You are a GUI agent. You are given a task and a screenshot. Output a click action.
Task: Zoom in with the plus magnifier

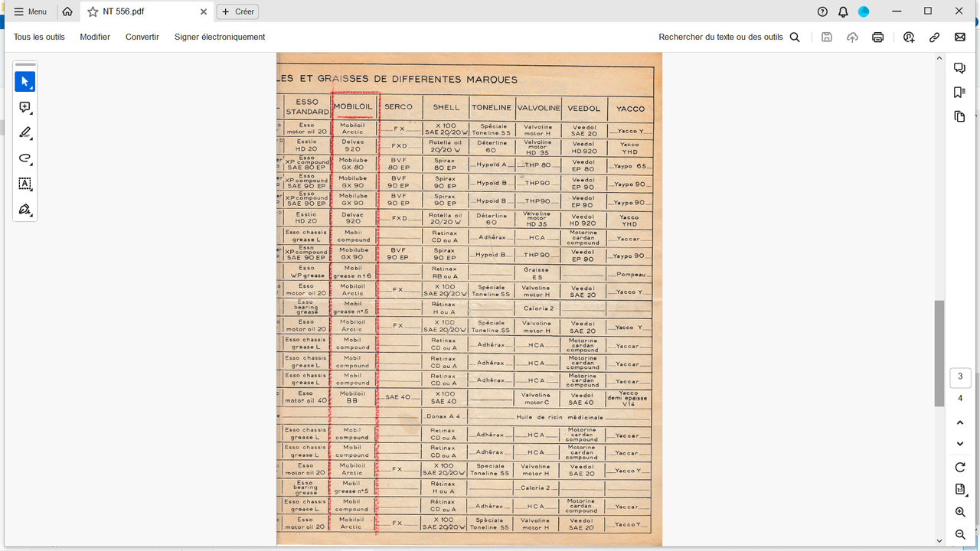coord(960,512)
